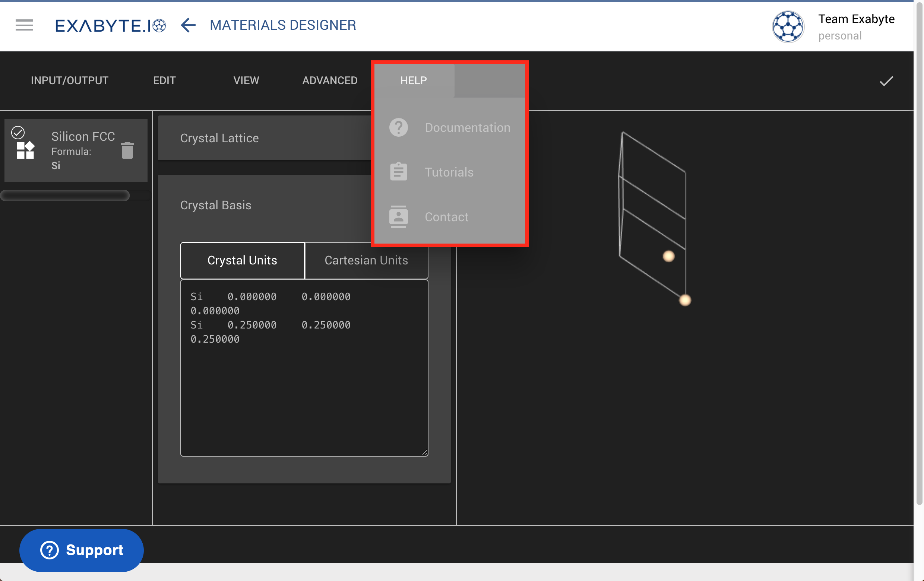This screenshot has height=581, width=924.
Task: Click the Documentation help icon
Action: tap(398, 127)
